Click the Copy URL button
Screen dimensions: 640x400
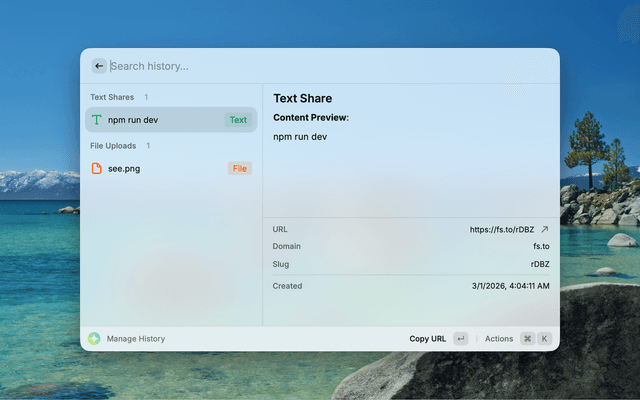tap(427, 339)
